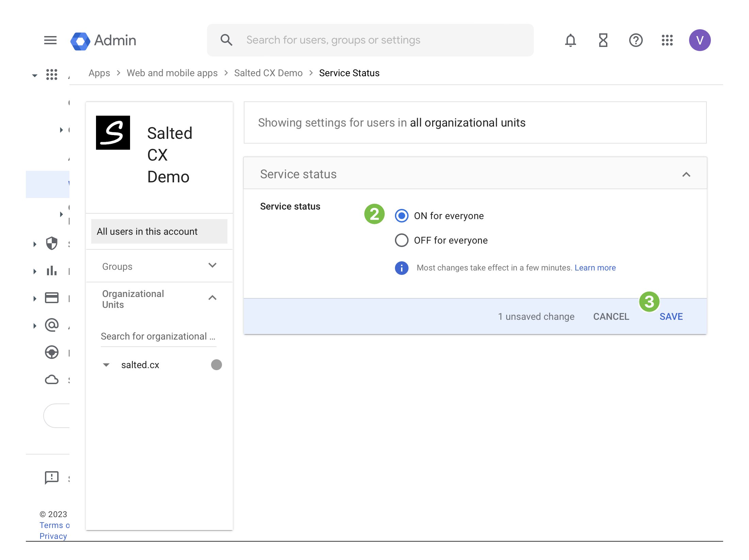Click CANCEL to discard the change

(x=611, y=316)
